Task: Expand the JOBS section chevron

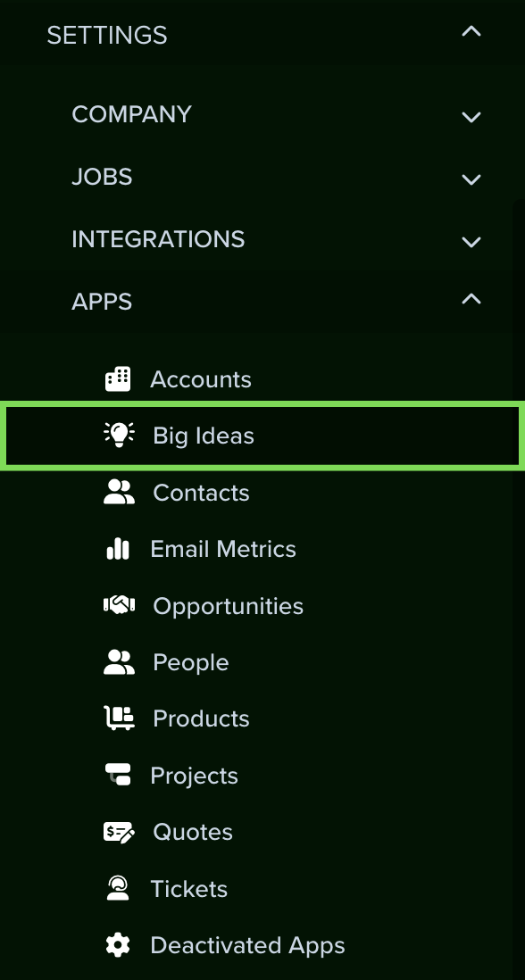Action: pos(471,179)
